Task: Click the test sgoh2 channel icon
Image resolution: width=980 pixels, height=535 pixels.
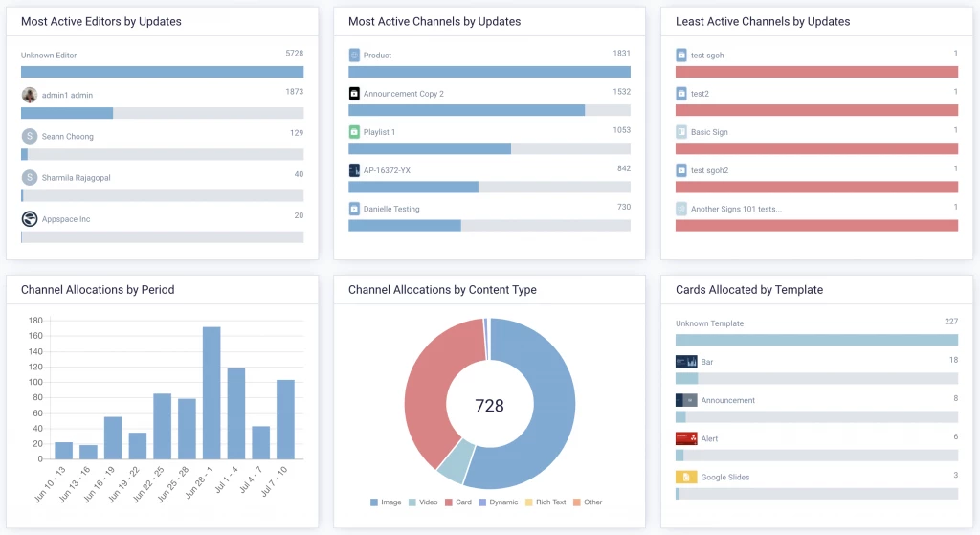Action: coord(681,170)
